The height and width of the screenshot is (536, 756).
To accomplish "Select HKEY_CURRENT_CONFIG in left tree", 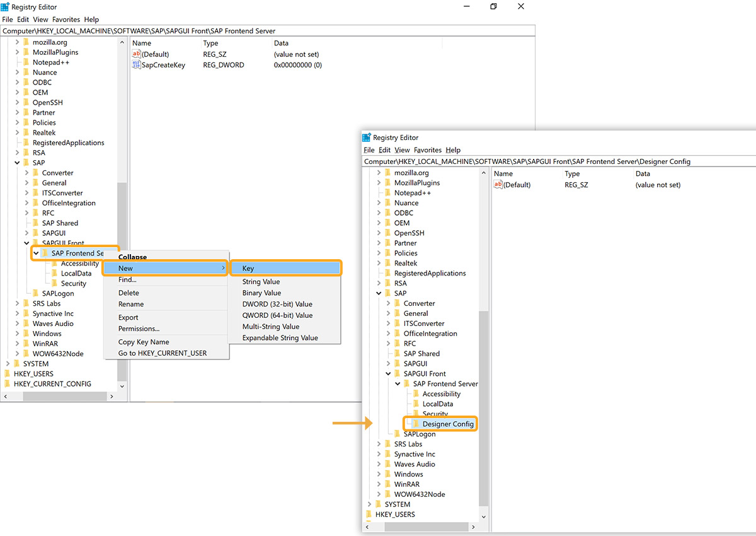I will point(52,384).
